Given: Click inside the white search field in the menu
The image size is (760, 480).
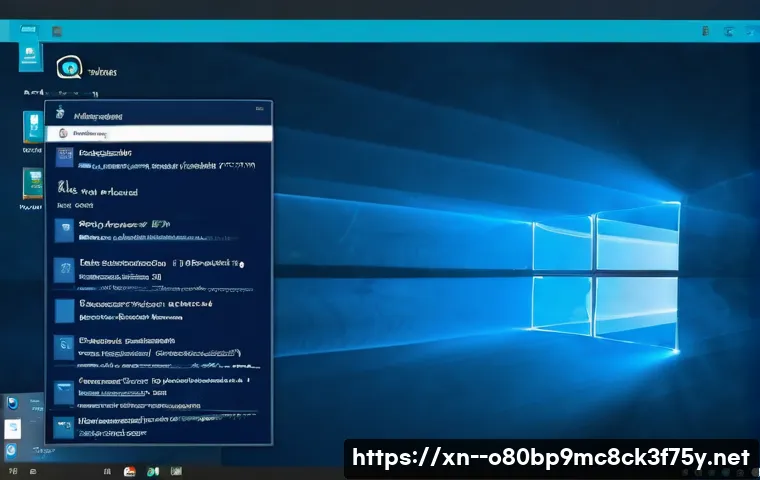Looking at the screenshot, I should click(x=160, y=133).
